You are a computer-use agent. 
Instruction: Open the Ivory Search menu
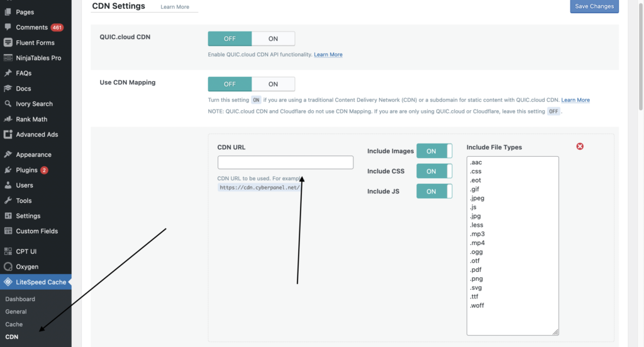[36, 104]
